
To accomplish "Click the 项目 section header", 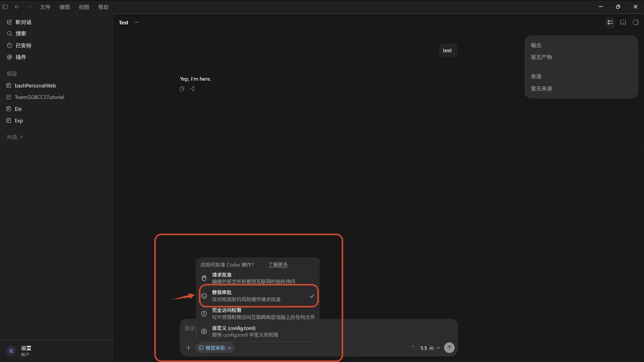I will pos(12,74).
